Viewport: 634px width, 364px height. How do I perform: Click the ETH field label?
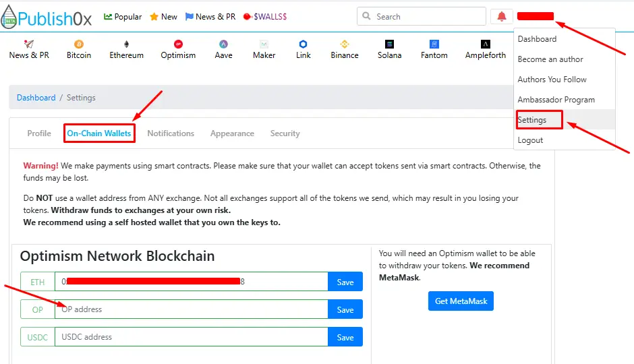point(38,282)
